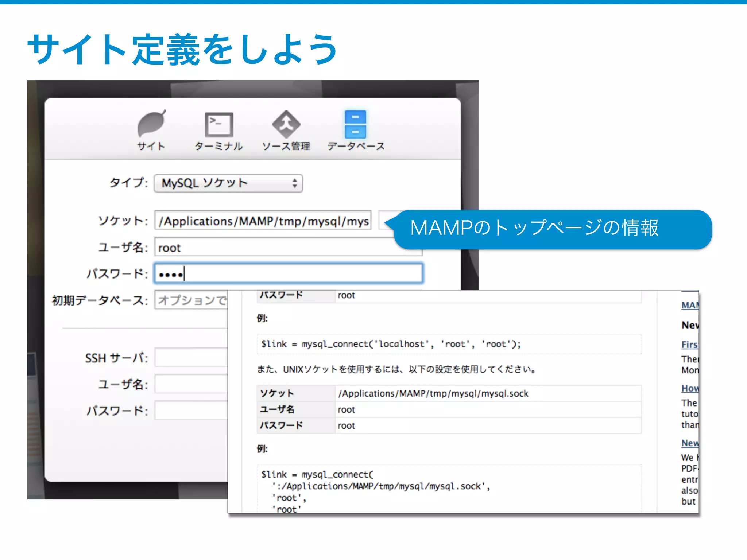Click the MAMPのトップページの情報 callout label

pos(534,228)
